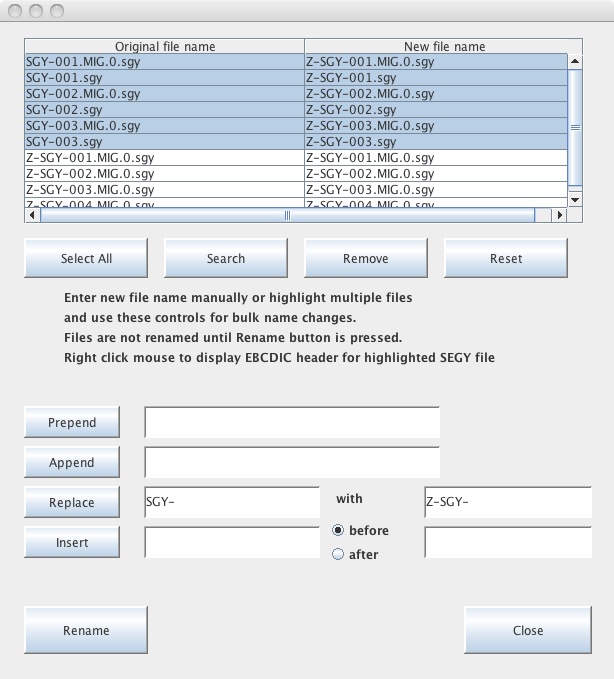Click the horizontal scrollbar right arrow
614x679 pixels.
[559, 215]
